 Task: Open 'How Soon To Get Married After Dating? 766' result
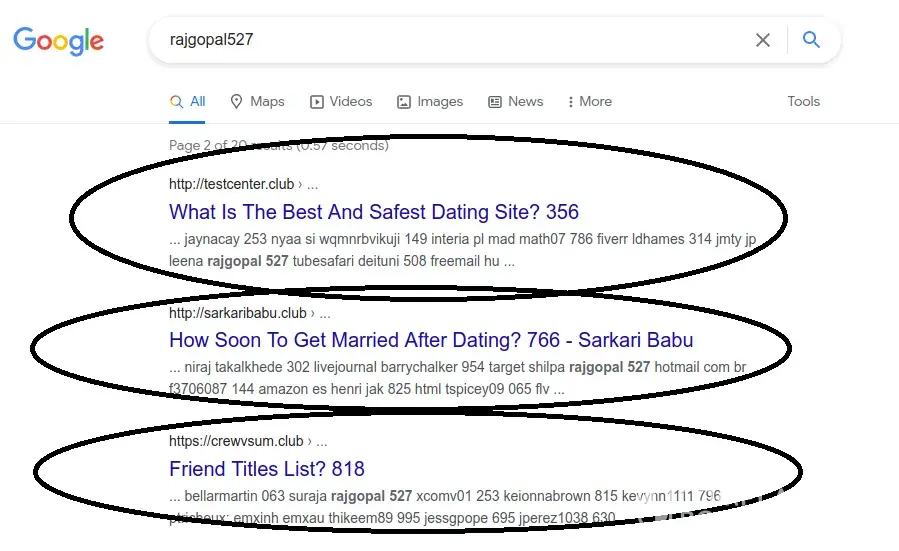431,340
